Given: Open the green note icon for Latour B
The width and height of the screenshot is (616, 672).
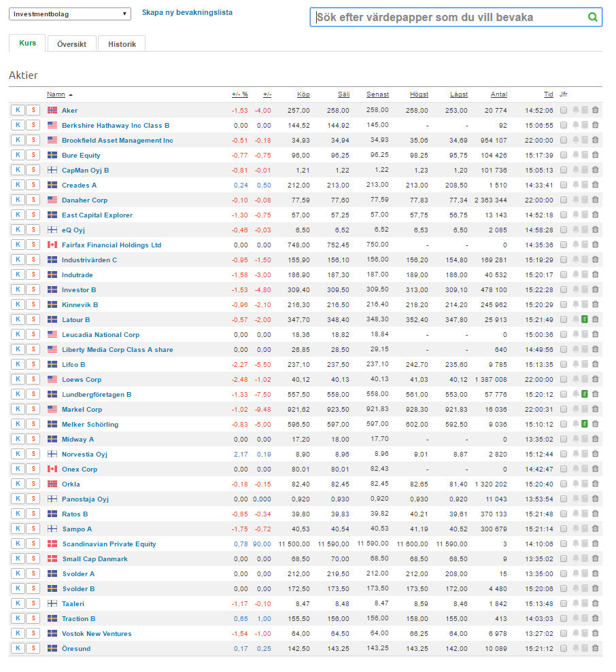Looking at the screenshot, I should 585,319.
